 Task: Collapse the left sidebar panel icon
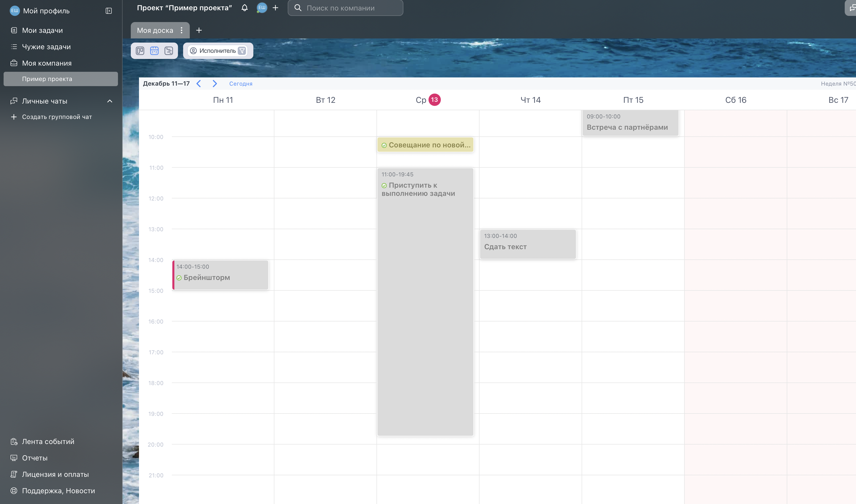[x=109, y=11]
